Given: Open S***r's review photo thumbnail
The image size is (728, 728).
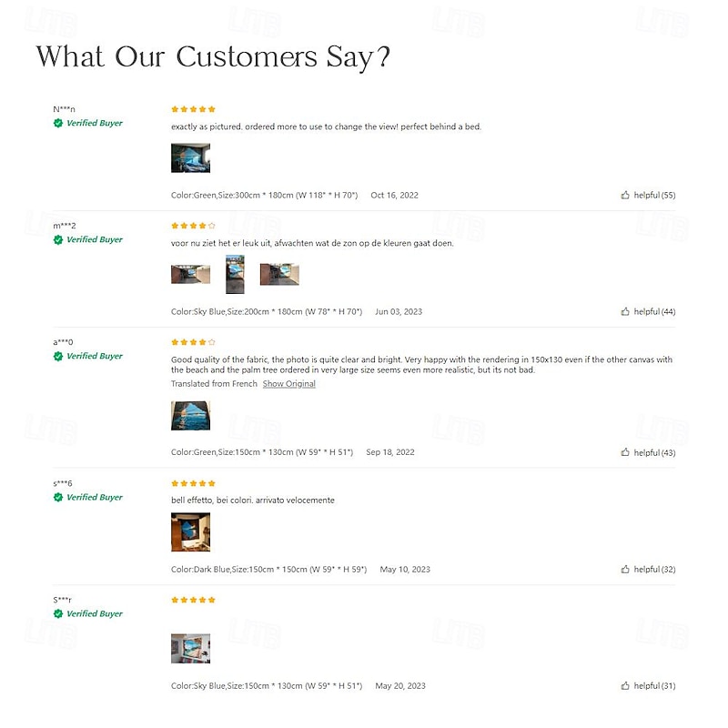Looking at the screenshot, I should coord(190,648).
